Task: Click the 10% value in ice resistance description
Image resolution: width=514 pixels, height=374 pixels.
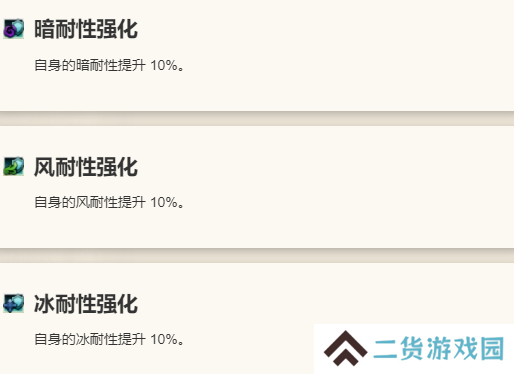Action: click(x=164, y=340)
